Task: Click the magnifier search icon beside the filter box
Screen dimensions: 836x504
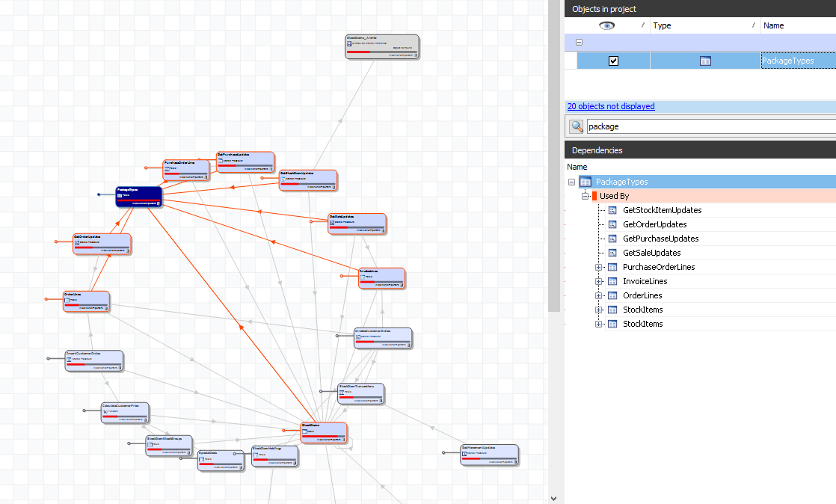Action: click(575, 126)
